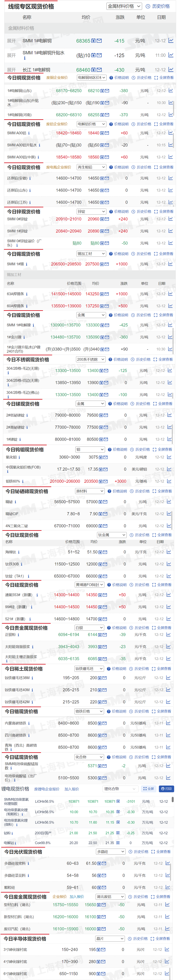Screen dimensions: 177x980
Task: Click info icon next to 海绵钛
Action: pos(19,552)
